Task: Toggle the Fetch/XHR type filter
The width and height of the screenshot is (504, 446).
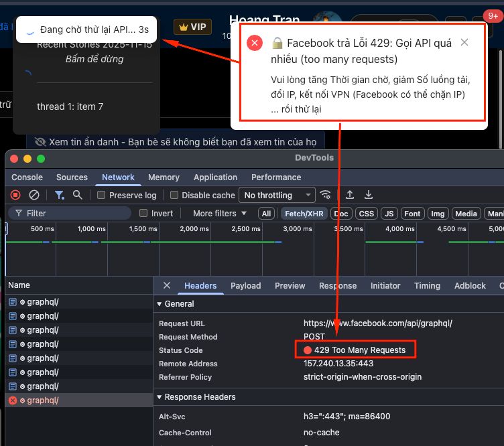Action: point(304,214)
